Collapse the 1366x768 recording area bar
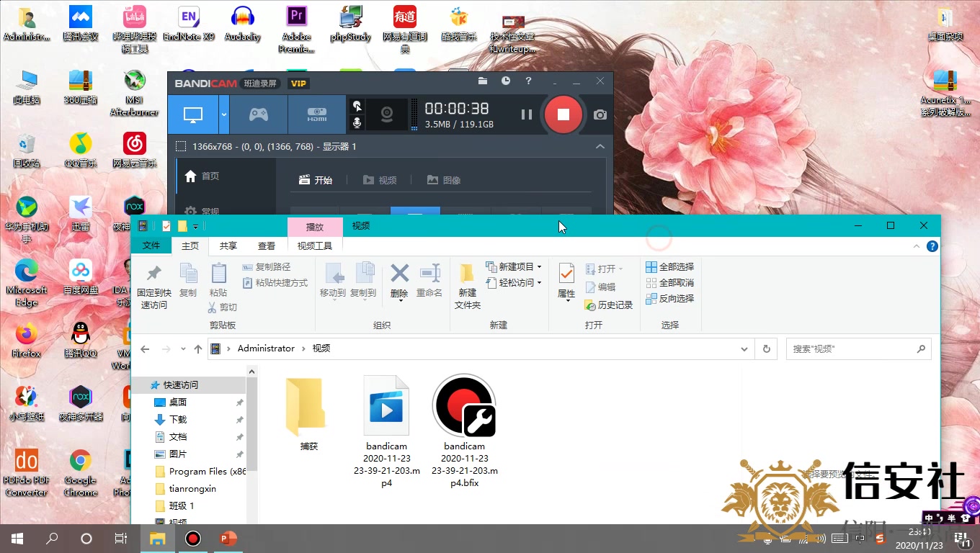This screenshot has height=553, width=980. pyautogui.click(x=600, y=146)
